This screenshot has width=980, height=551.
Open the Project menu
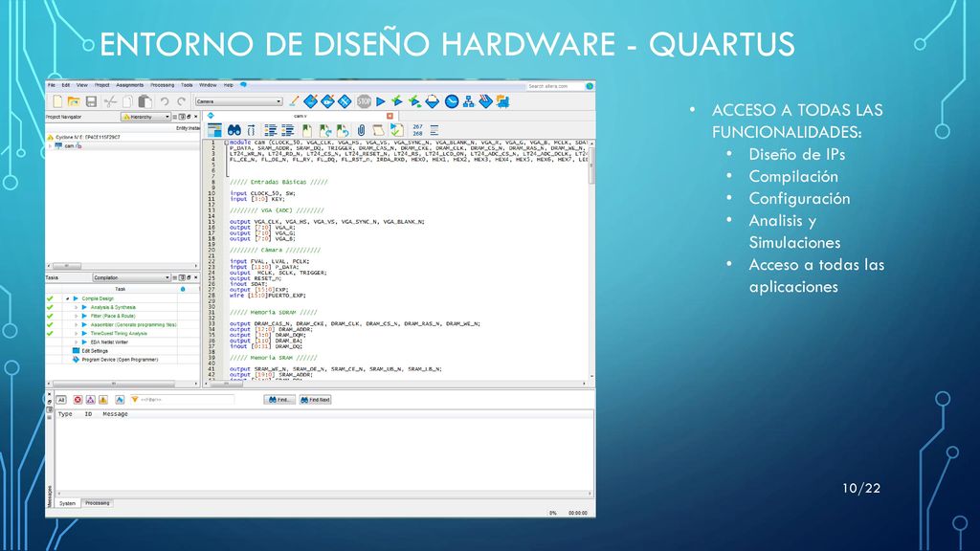101,85
